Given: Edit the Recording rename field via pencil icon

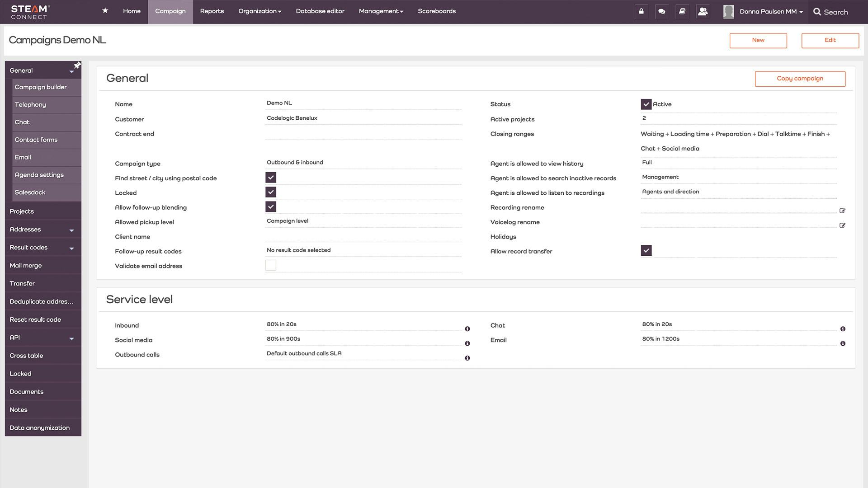Looking at the screenshot, I should tap(842, 211).
